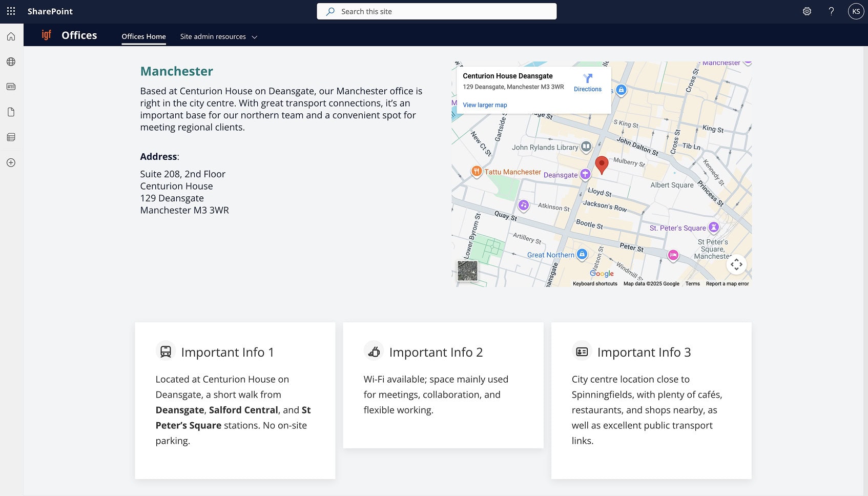Open the KS account profile menu
868x496 pixels.
[856, 11]
